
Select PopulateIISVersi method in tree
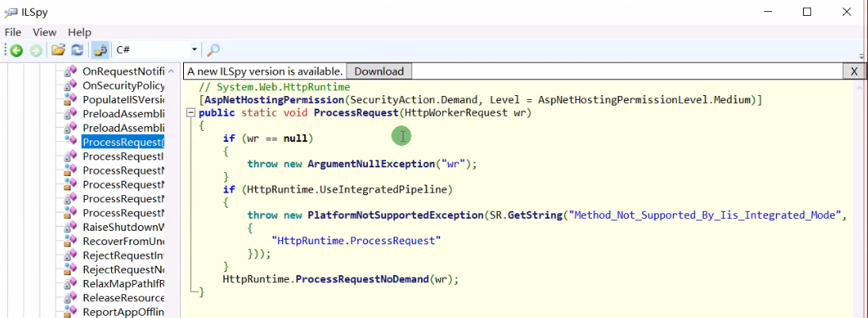[x=124, y=100]
